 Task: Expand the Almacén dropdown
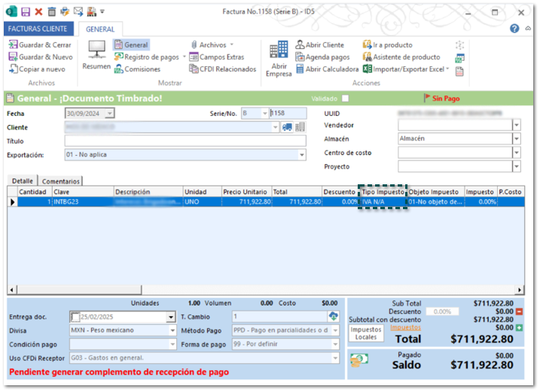(x=516, y=139)
